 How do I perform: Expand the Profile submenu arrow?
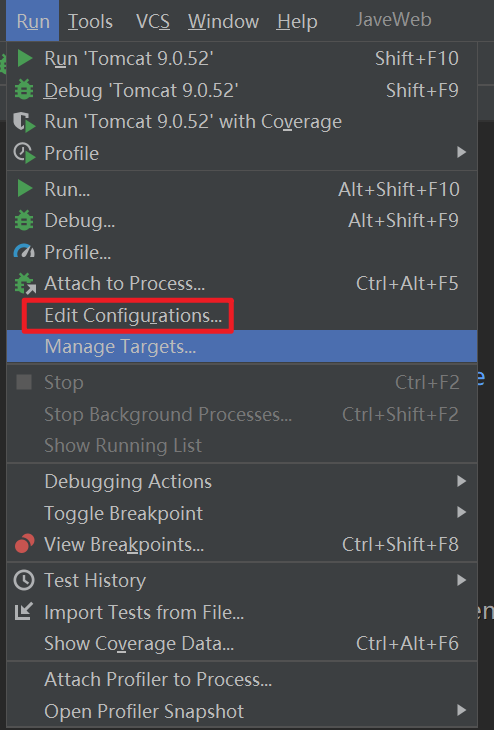tap(461, 152)
